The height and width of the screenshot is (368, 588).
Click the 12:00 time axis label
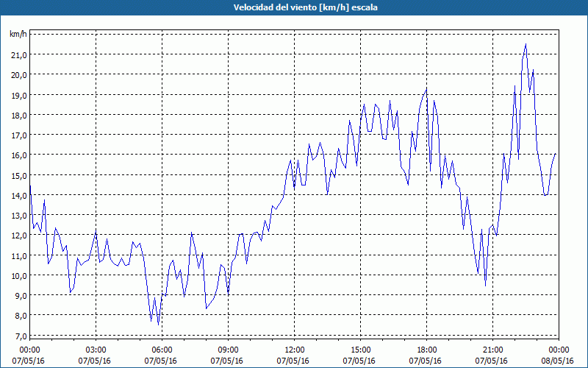295,350
